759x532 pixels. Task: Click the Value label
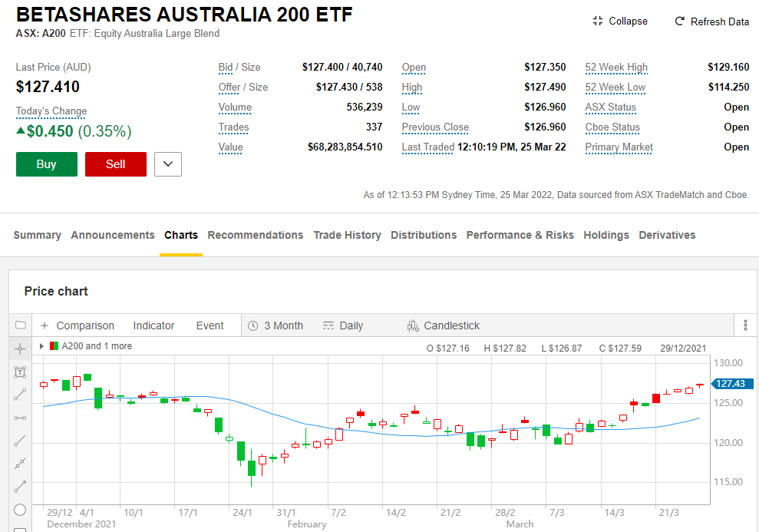pyautogui.click(x=230, y=147)
